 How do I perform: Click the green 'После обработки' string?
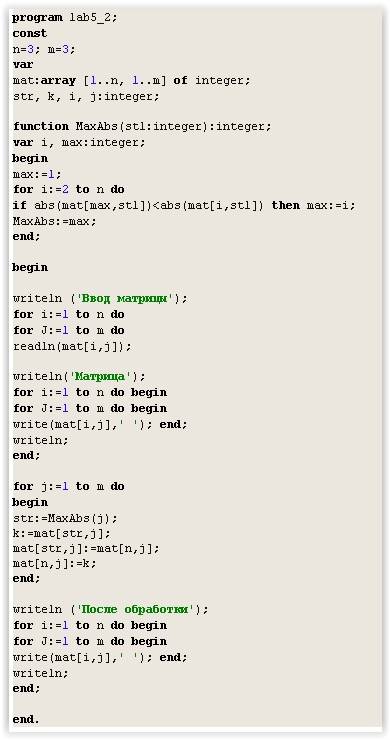pyautogui.click(x=135, y=610)
